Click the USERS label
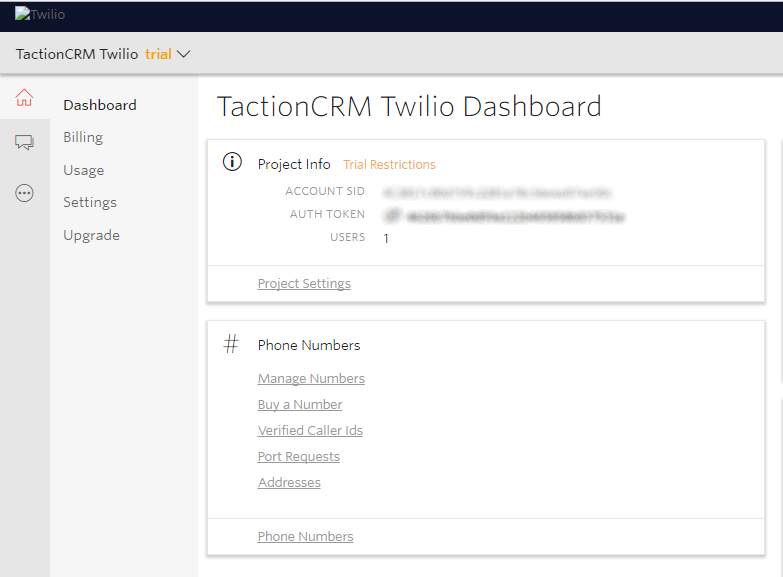Viewport: 783px width, 577px height. (348, 237)
